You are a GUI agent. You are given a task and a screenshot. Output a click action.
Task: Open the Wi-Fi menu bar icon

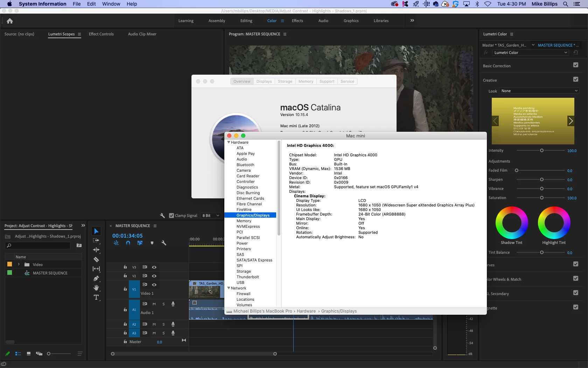tap(488, 4)
